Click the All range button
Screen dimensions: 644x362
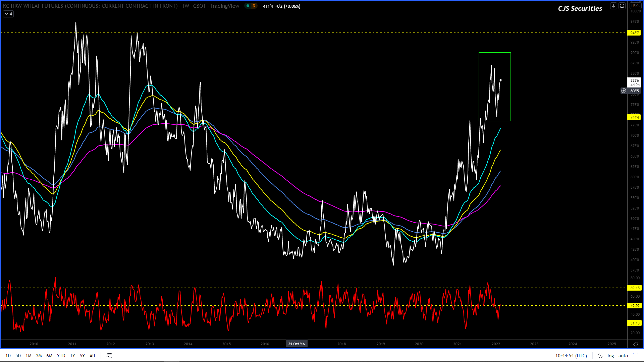[92, 356]
